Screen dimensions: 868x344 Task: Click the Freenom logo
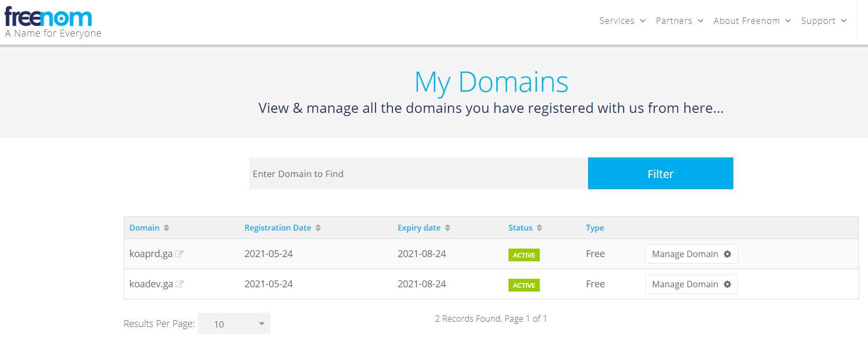coord(49,17)
